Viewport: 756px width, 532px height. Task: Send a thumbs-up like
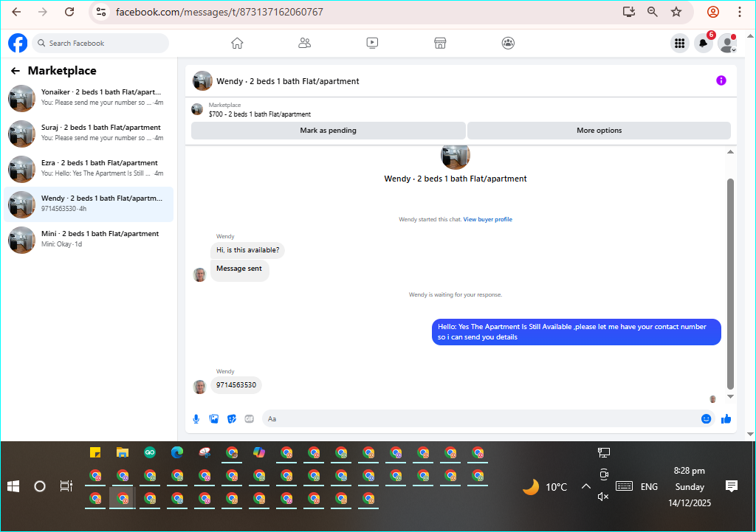pyautogui.click(x=726, y=419)
